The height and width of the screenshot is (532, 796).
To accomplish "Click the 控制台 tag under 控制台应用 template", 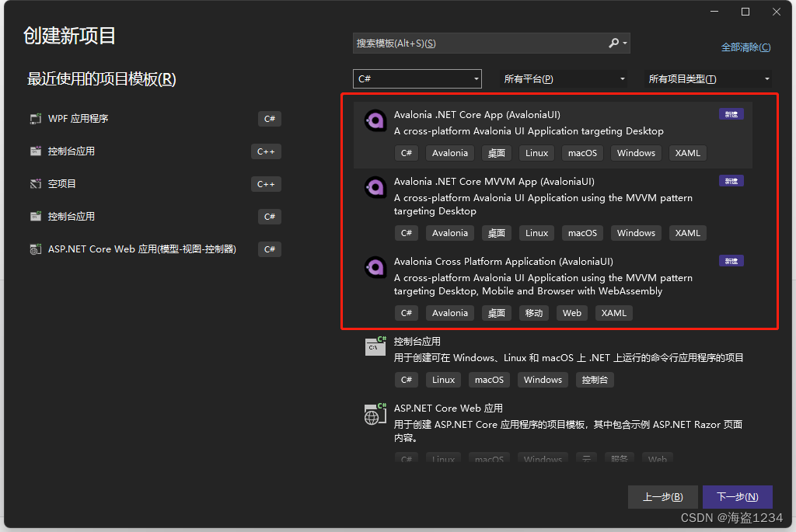I will pos(595,380).
